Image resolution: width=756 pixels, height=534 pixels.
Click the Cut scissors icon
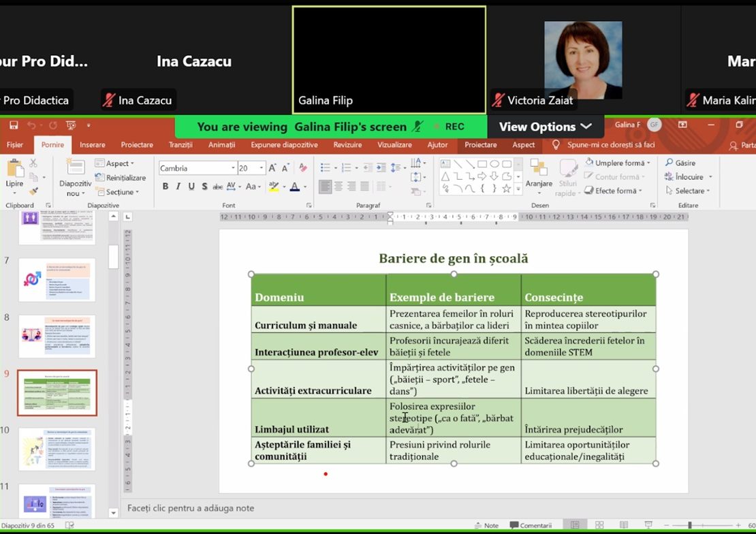[x=34, y=163]
